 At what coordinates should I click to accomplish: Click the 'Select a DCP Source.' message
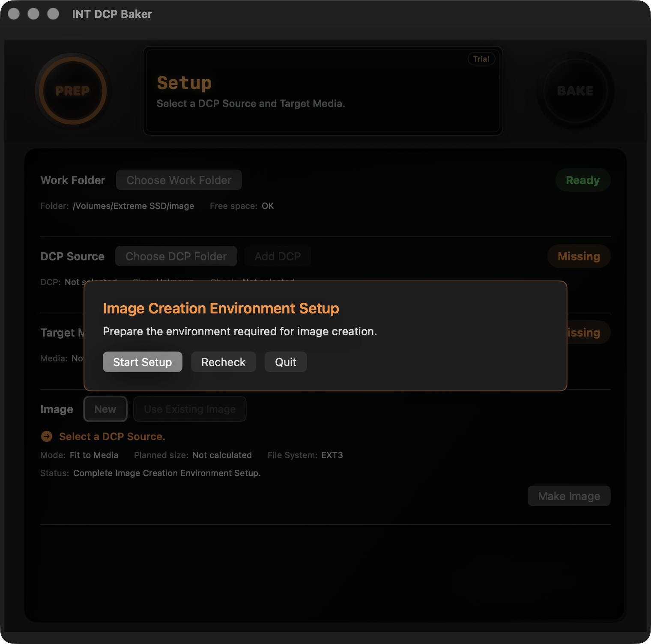click(x=112, y=436)
